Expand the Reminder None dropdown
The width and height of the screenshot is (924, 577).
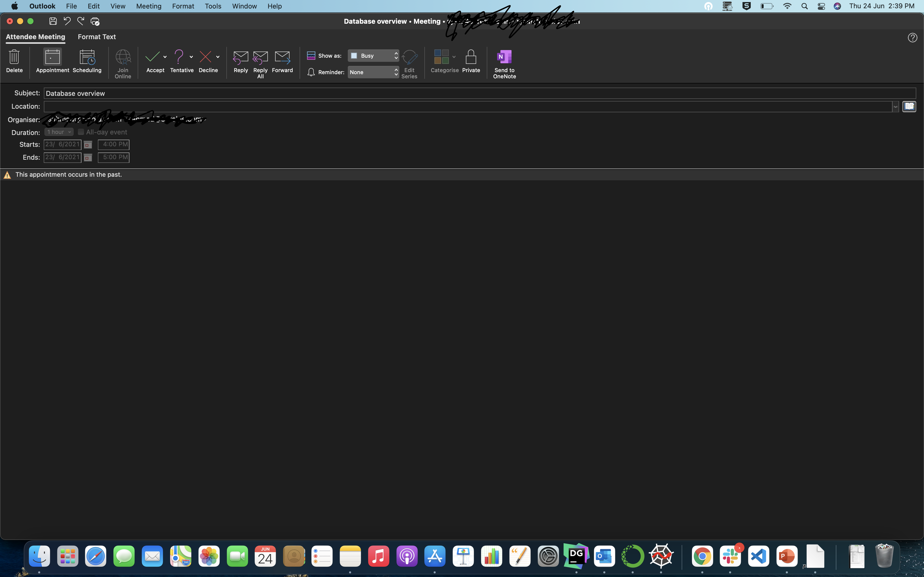coord(373,72)
